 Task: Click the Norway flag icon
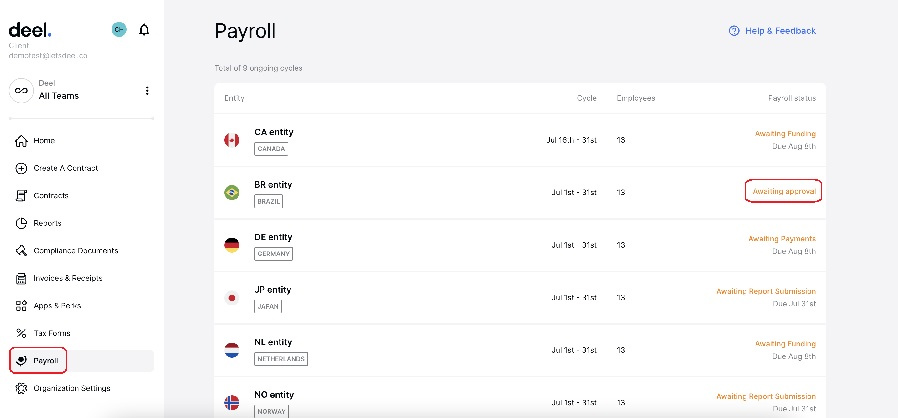pyautogui.click(x=231, y=403)
